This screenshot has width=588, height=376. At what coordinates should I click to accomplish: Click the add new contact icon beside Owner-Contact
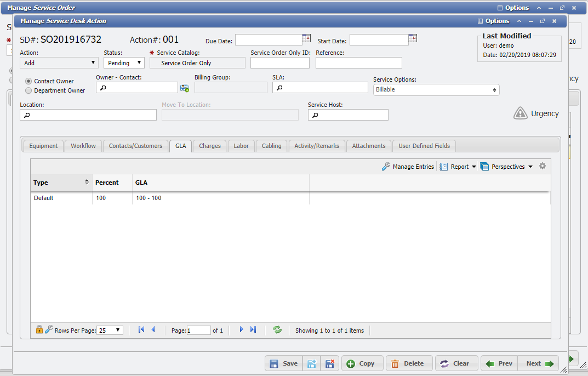coord(185,87)
